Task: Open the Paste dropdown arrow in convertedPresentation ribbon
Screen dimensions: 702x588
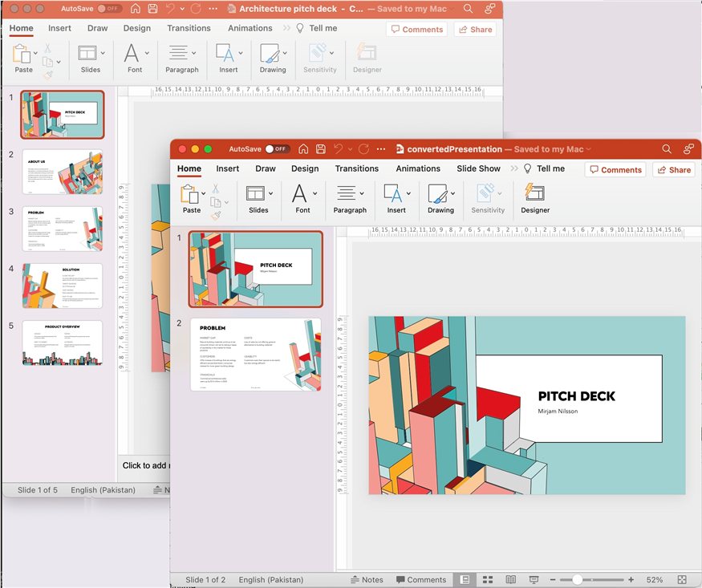Action: [x=203, y=193]
